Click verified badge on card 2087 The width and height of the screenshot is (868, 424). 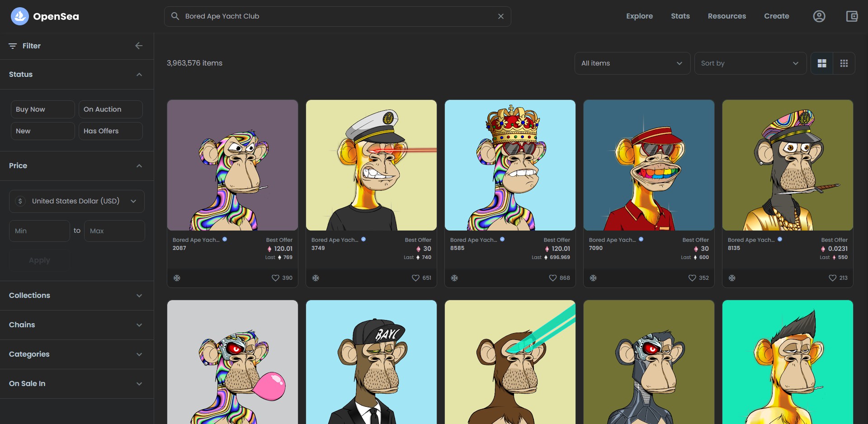(x=225, y=240)
